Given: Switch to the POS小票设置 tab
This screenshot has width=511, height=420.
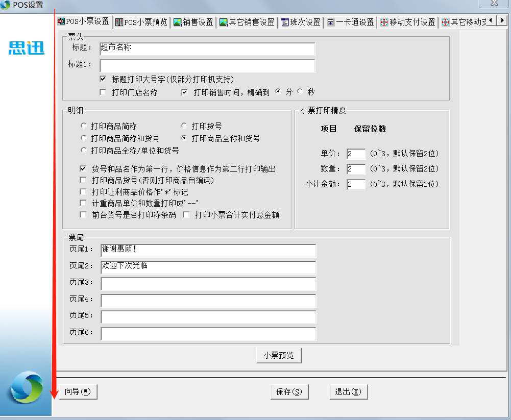Looking at the screenshot, I should (x=84, y=21).
